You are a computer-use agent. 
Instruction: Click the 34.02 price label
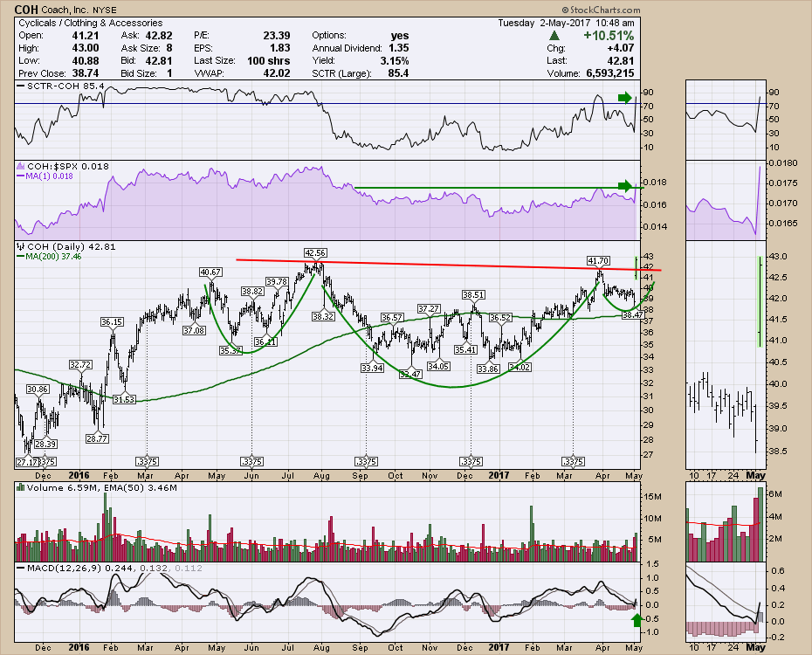pos(520,367)
